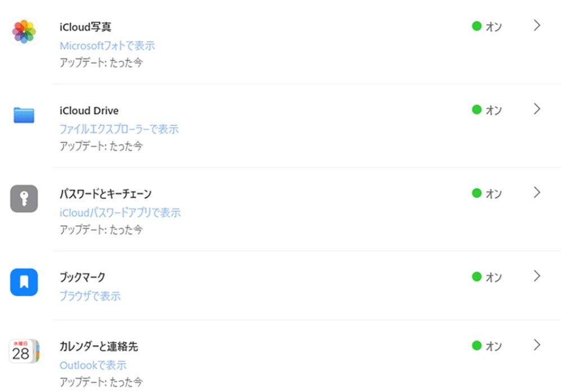Click the iCloud Drive folder icon

[24, 115]
